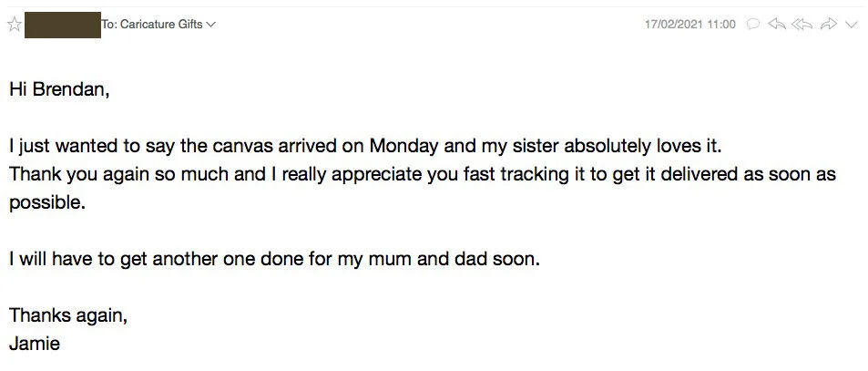Click the 'To:' label in the header
Screen dimensions: 868x371
pyautogui.click(x=109, y=25)
